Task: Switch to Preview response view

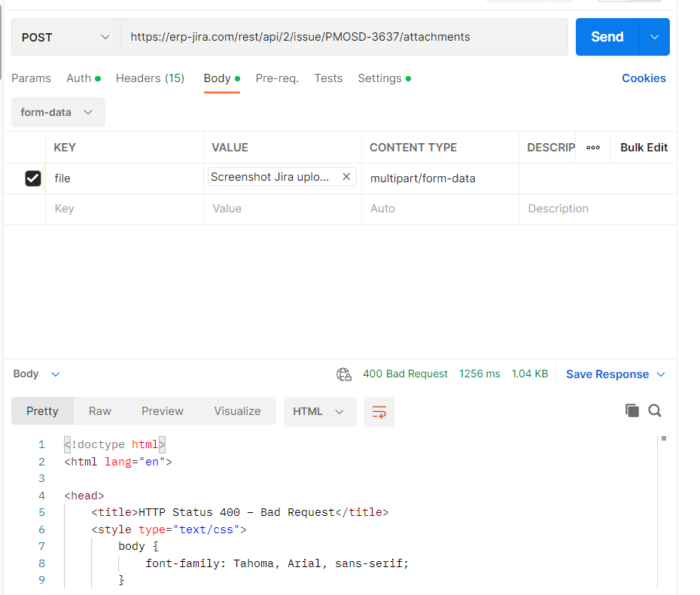Action: tap(163, 411)
